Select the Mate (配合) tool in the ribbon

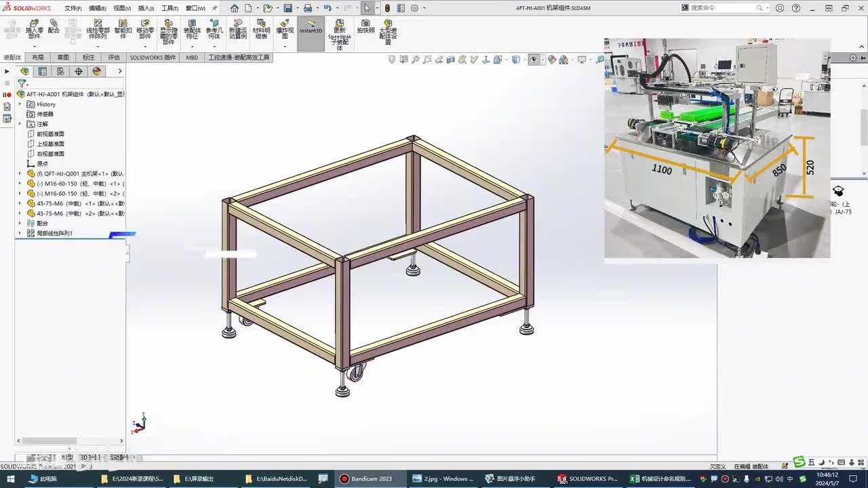click(x=54, y=26)
